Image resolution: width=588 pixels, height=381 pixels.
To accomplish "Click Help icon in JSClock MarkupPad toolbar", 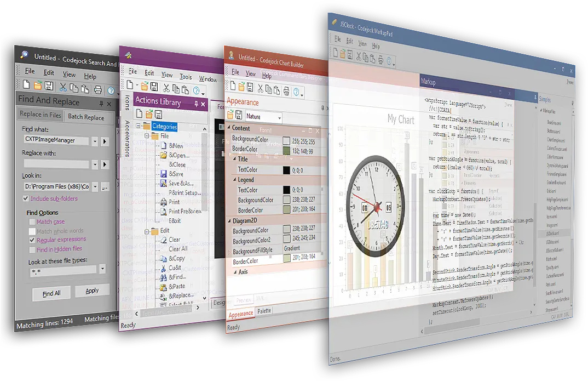I will pyautogui.click(x=389, y=61).
